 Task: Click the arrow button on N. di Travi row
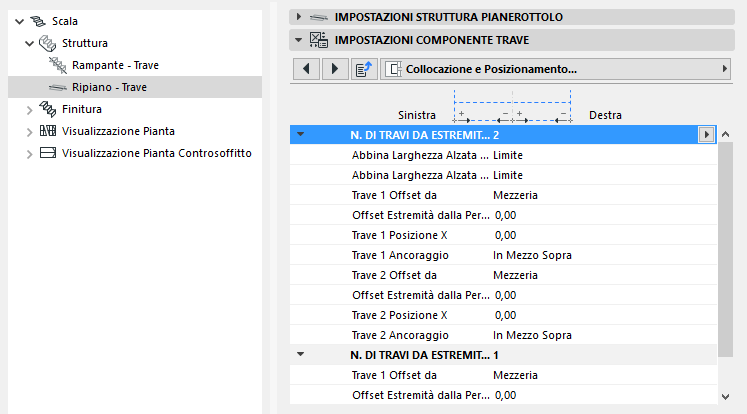pyautogui.click(x=707, y=134)
